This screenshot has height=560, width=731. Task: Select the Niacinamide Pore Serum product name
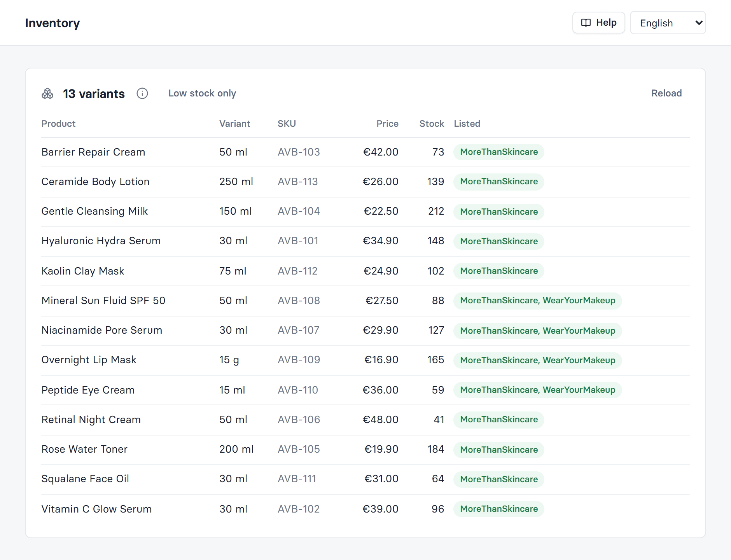tap(102, 330)
